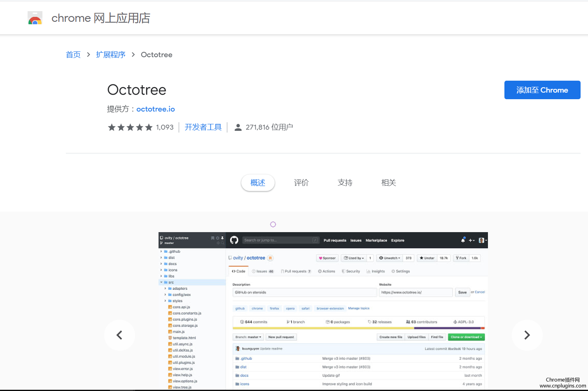This screenshot has width=588, height=391.
Task: Open the 开发者工具 category link
Action: [x=203, y=127]
